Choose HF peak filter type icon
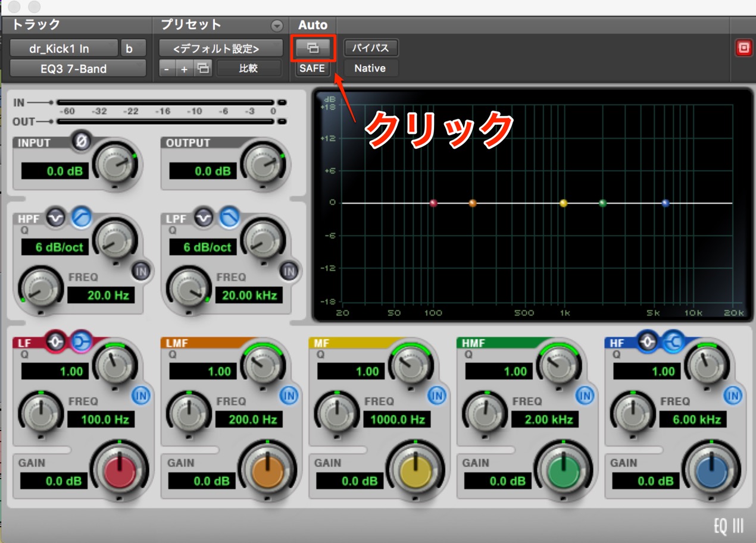This screenshot has height=543, width=756. [648, 343]
